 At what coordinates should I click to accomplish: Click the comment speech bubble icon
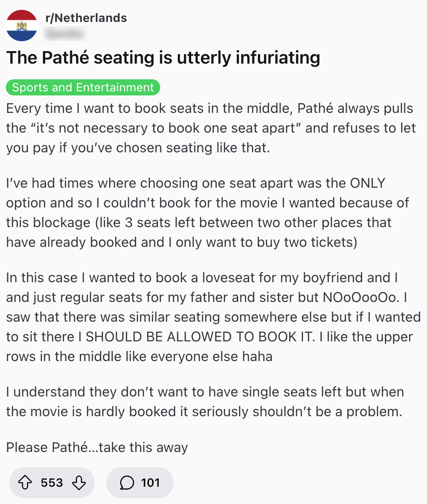(x=127, y=482)
